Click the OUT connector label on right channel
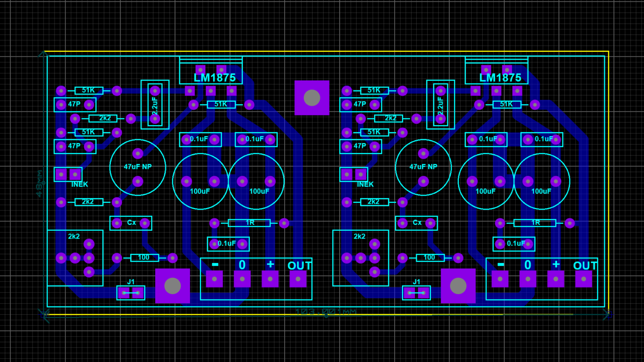Screen dimensions: 644x362 (x=585, y=266)
